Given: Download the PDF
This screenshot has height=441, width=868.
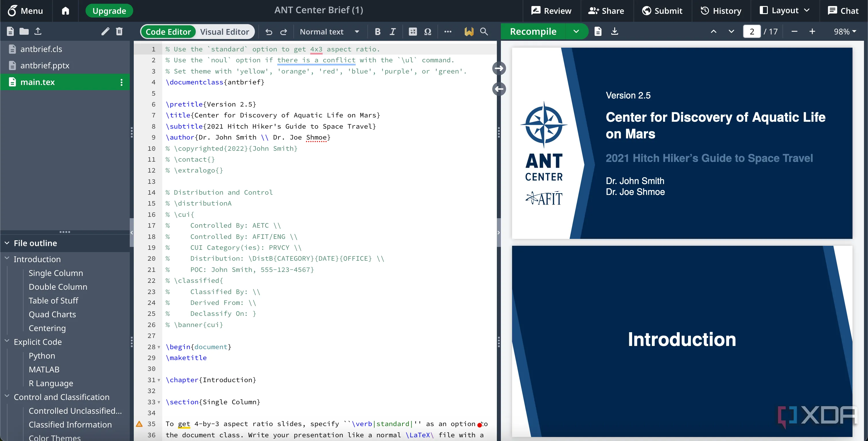Looking at the screenshot, I should point(615,32).
